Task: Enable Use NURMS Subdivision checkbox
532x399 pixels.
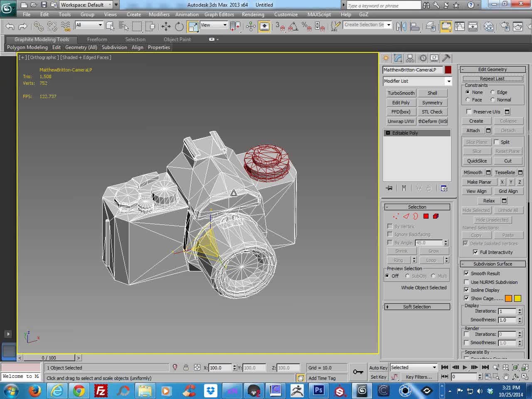Action: 466,282
